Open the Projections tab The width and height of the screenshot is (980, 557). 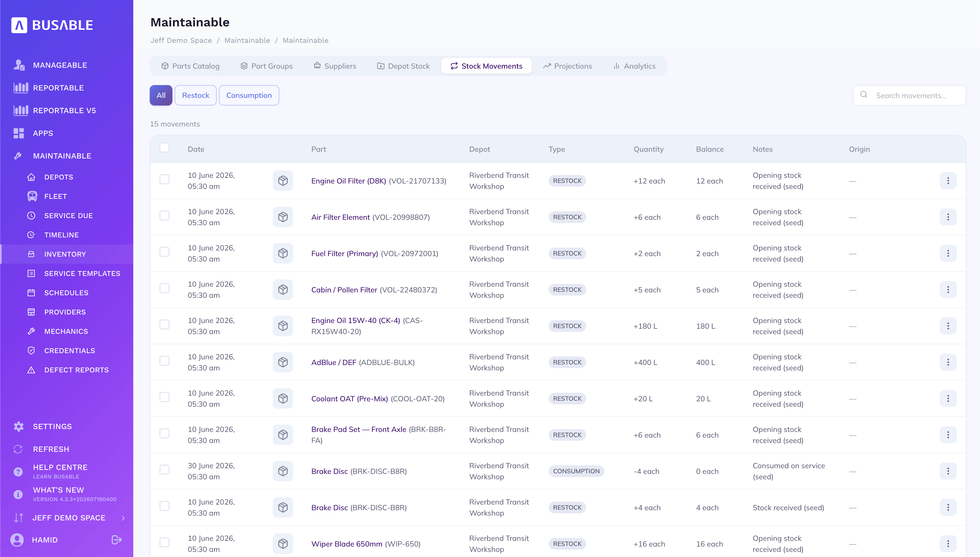pos(567,66)
